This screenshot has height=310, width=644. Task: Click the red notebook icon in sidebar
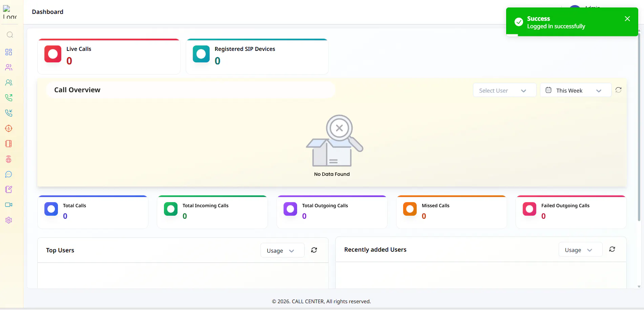tap(9, 144)
